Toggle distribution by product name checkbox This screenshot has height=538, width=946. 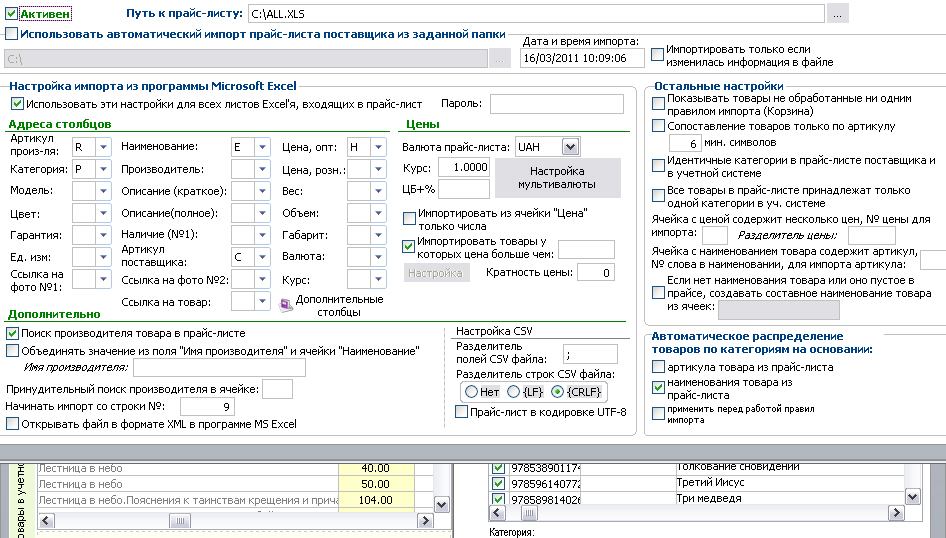click(x=659, y=388)
